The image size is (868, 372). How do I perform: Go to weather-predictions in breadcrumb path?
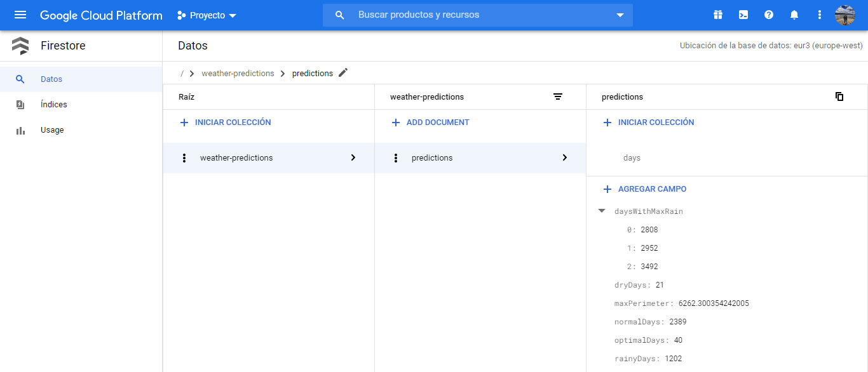[x=238, y=74]
